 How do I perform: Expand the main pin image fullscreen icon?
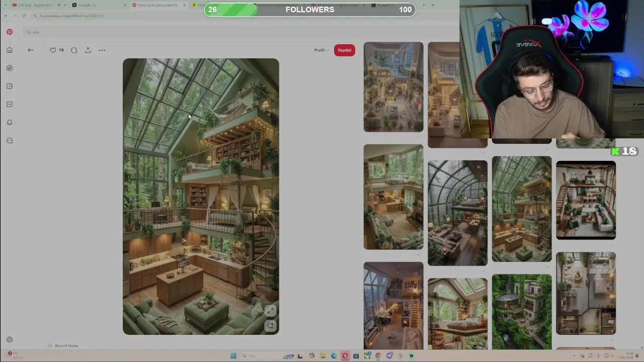(x=271, y=311)
